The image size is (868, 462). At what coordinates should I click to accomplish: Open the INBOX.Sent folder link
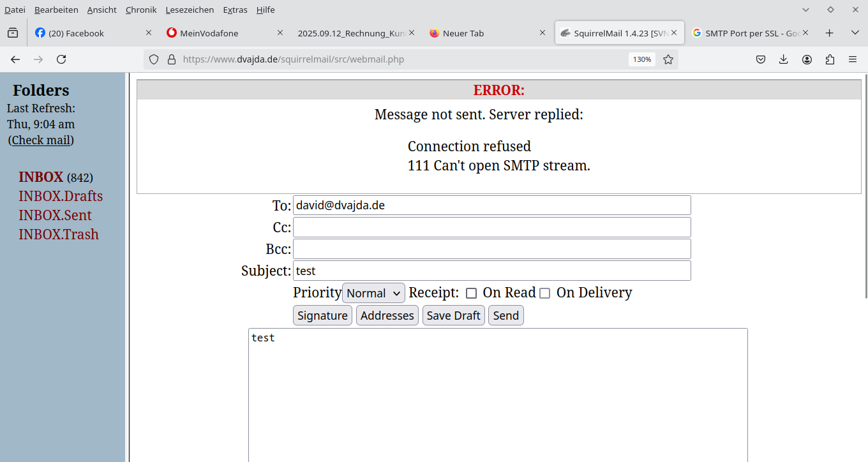55,215
